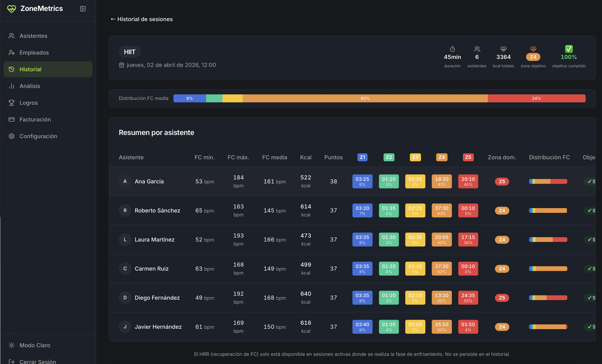602x364 pixels.
Task: Collapse the sidebar with panel icon
Action: tap(83, 9)
